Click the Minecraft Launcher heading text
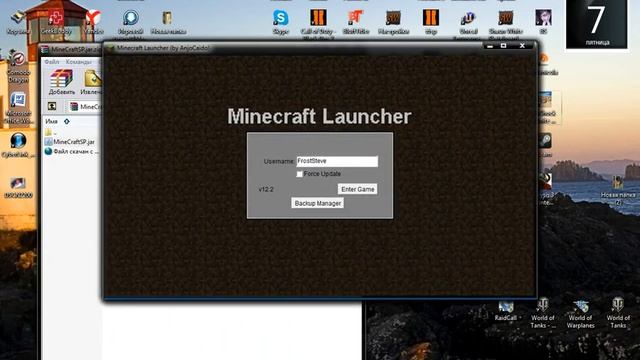This screenshot has height=360, width=640. point(319,116)
